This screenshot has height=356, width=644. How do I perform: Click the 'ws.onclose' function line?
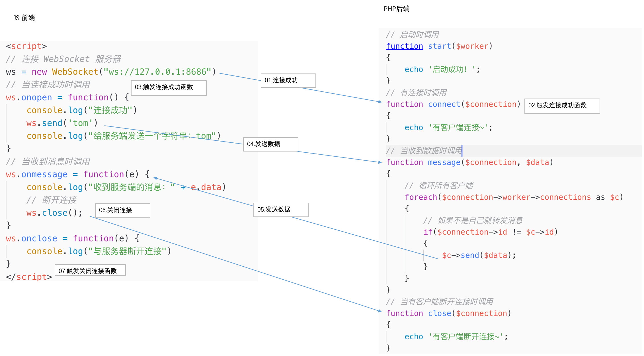coord(73,238)
